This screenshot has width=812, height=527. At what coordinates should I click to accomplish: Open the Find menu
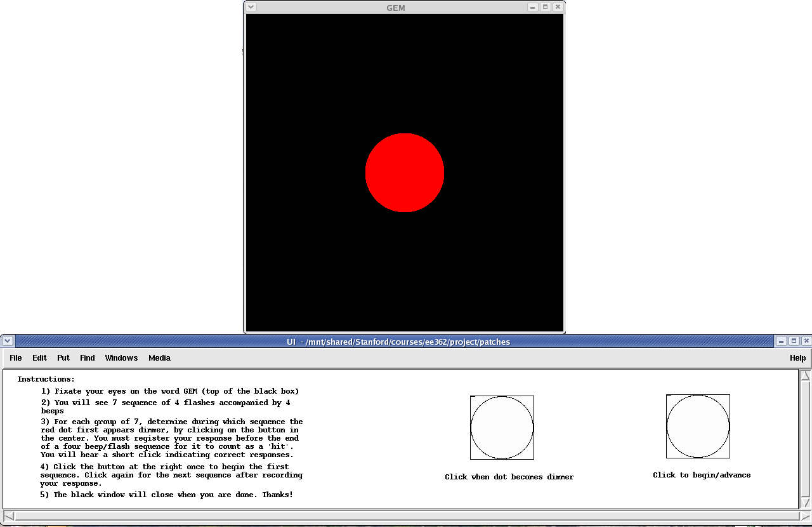click(88, 358)
